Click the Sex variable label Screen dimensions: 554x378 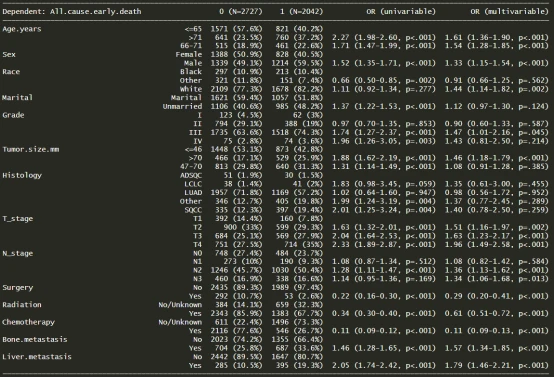(x=9, y=54)
